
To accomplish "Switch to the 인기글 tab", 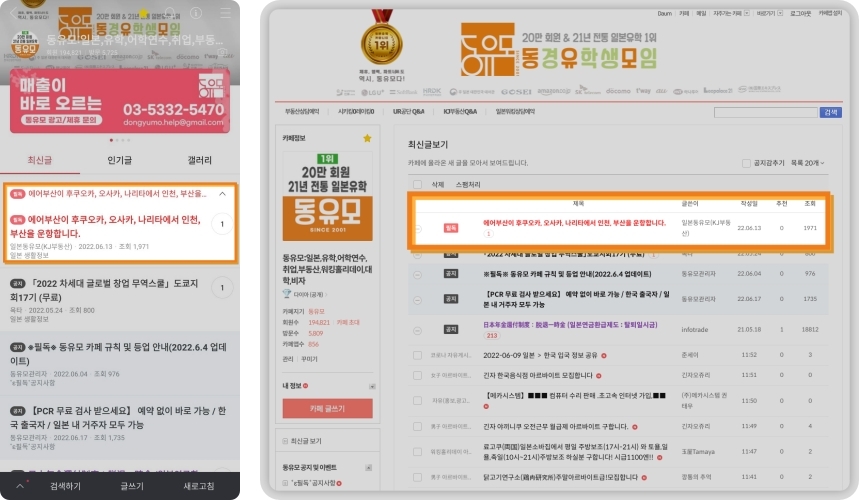I will (x=119, y=160).
